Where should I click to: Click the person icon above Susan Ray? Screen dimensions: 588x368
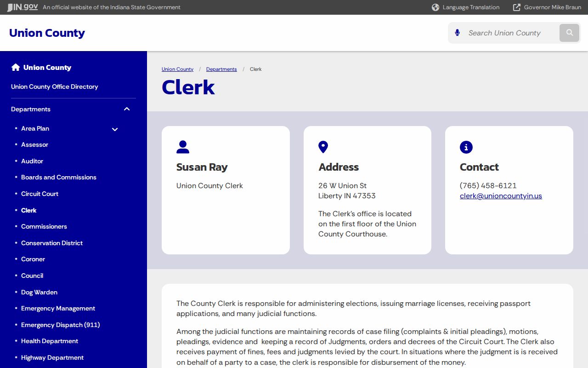click(x=183, y=147)
